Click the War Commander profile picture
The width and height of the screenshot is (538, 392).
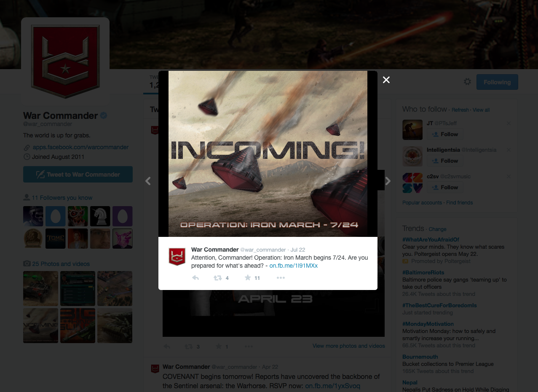coord(65,62)
